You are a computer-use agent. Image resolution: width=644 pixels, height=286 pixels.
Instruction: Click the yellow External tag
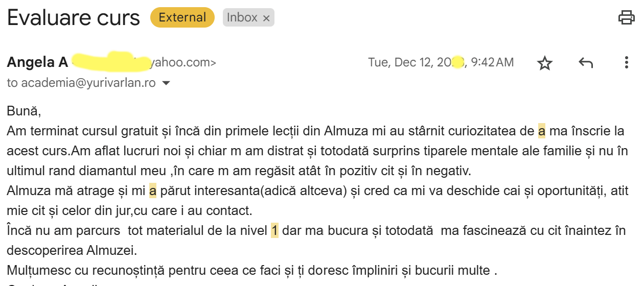click(x=182, y=17)
